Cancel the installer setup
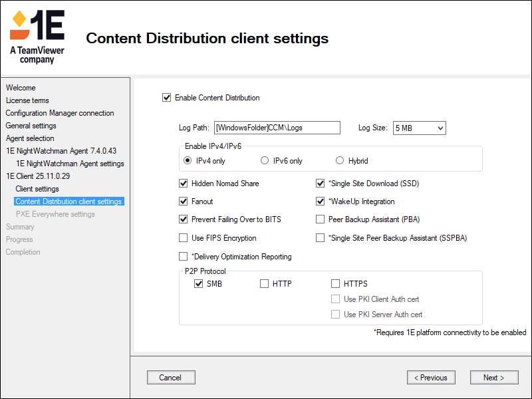 171,378
